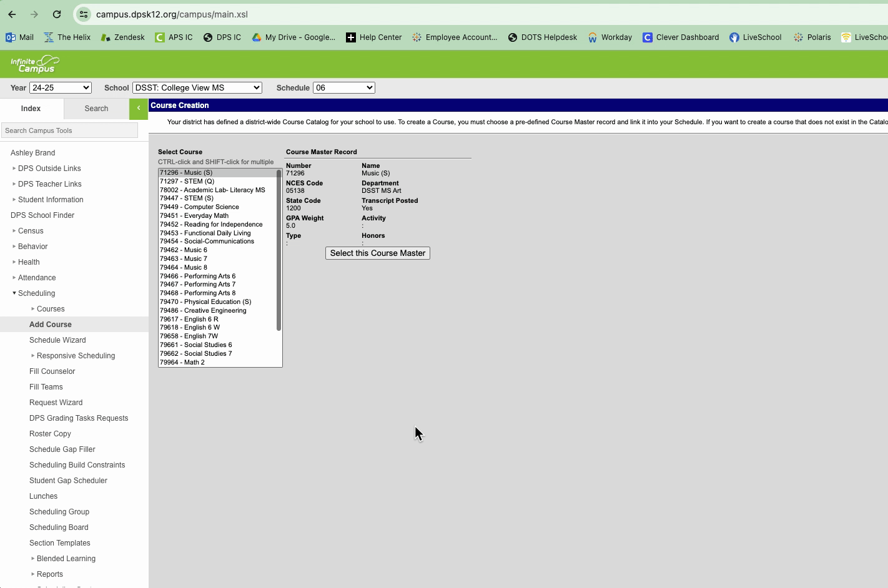Open the Fill Counselor link
Viewport: 888px width, 588px height.
point(52,371)
